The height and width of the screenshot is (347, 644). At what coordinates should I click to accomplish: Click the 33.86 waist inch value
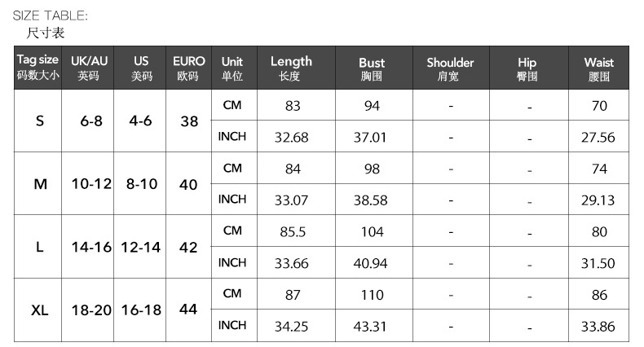coord(598,326)
